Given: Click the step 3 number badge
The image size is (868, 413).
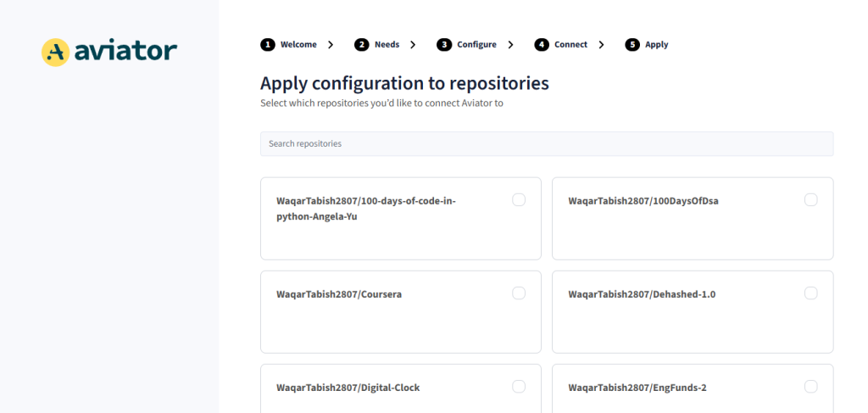Looking at the screenshot, I should pos(444,45).
